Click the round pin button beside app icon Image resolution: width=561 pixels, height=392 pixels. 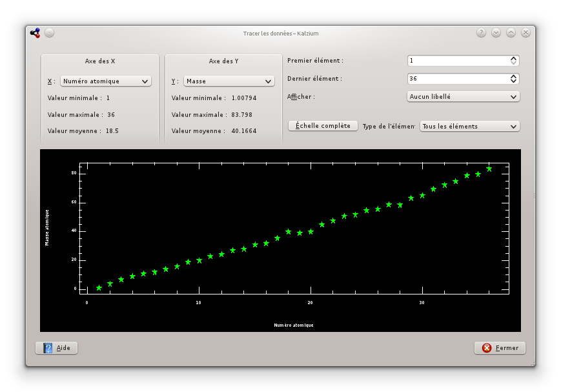point(49,33)
